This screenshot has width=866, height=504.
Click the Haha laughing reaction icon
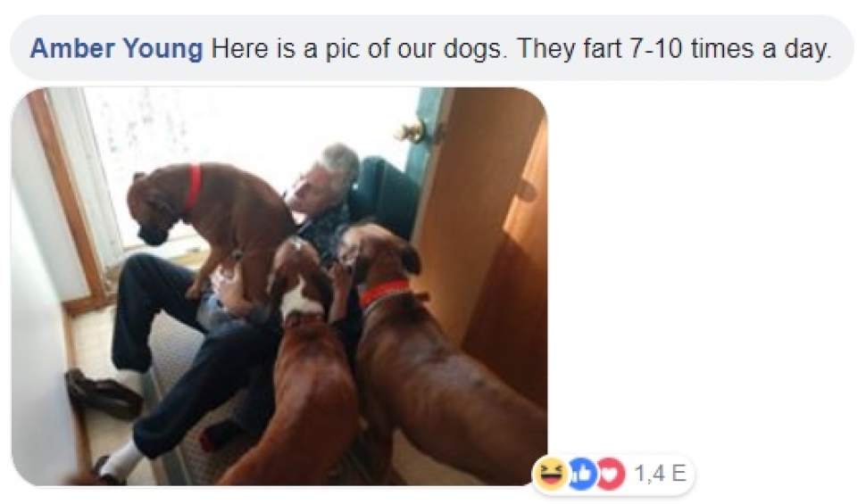click(551, 474)
